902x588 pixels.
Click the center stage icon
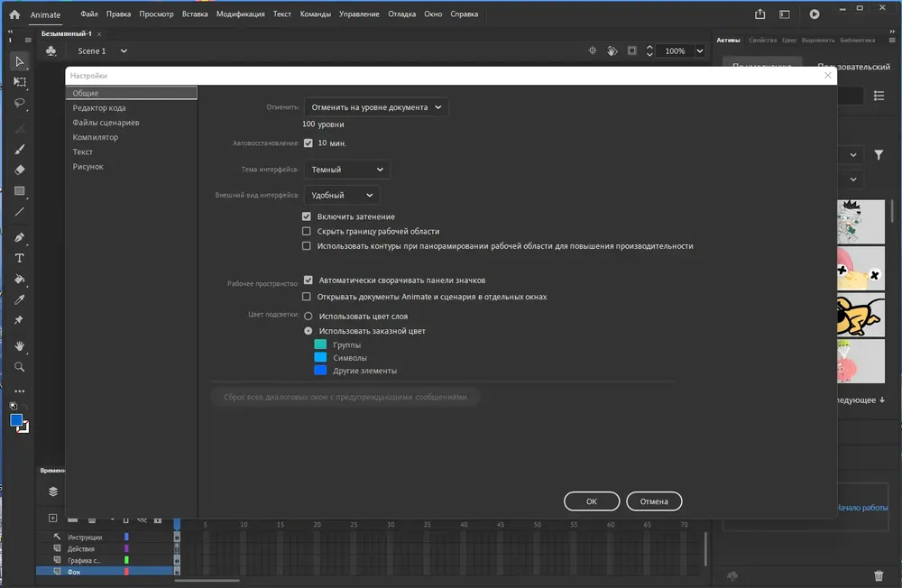coord(593,51)
